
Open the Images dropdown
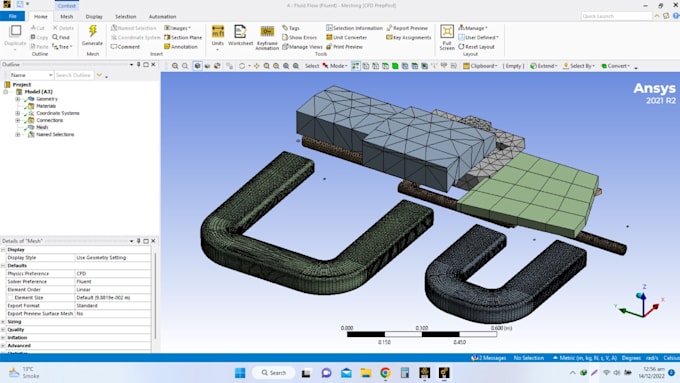[177, 28]
